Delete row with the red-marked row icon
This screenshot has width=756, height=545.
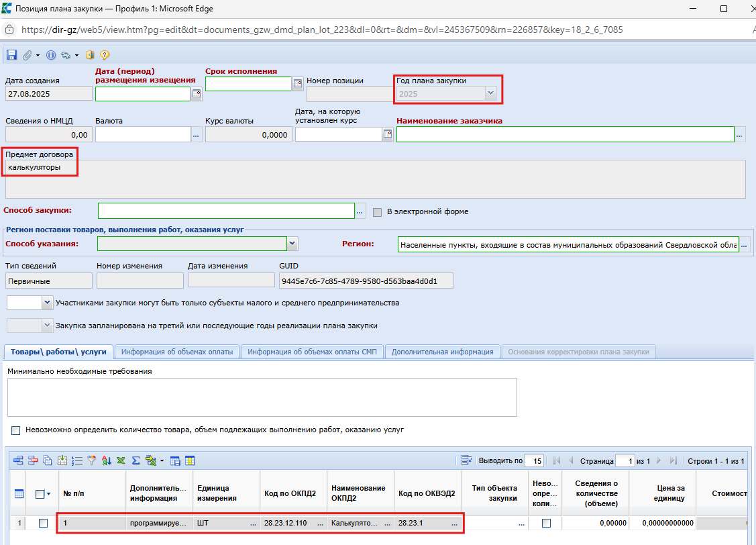(x=33, y=460)
